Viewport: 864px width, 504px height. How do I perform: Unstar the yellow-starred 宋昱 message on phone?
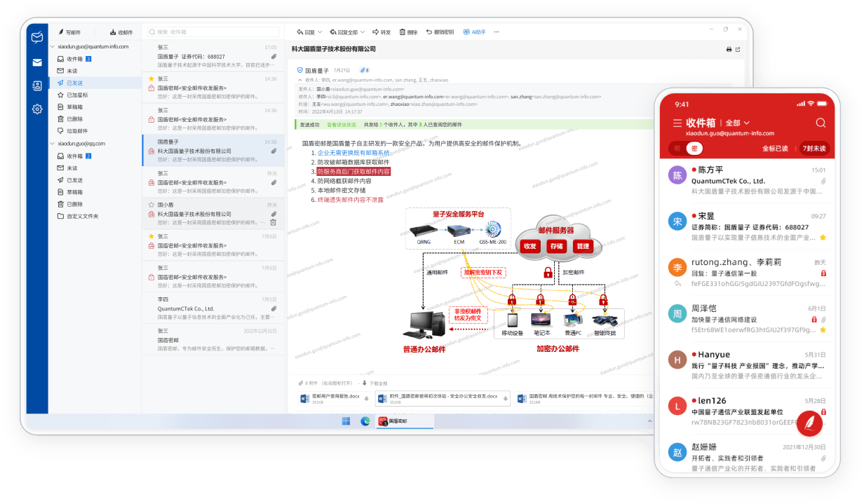pos(823,238)
